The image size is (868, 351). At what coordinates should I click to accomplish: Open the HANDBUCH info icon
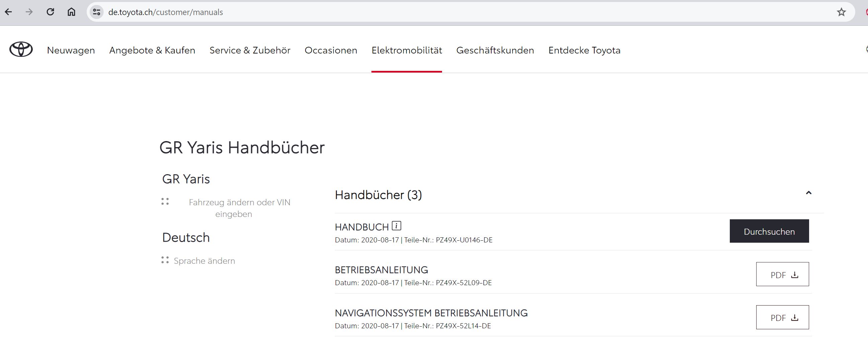coord(397,226)
